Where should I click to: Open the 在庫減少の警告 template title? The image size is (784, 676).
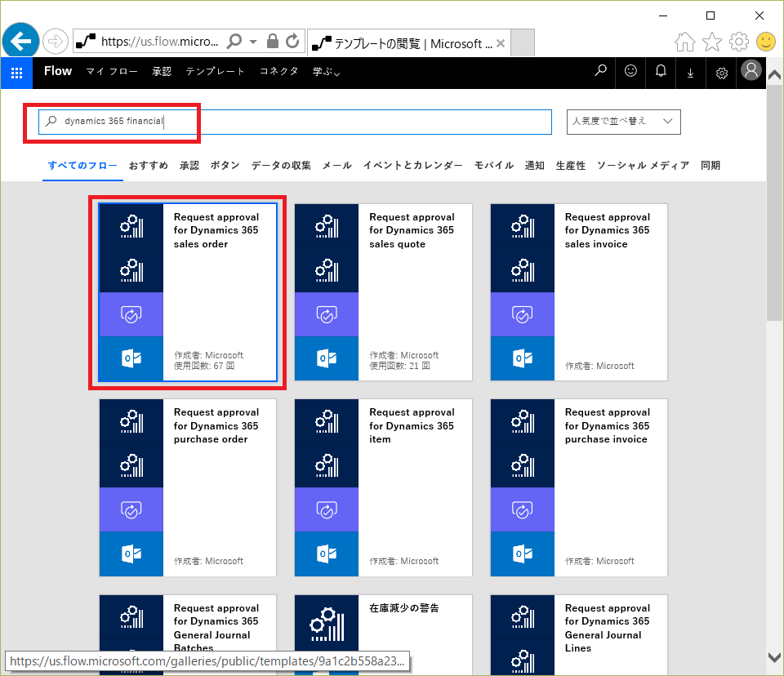pyautogui.click(x=404, y=608)
